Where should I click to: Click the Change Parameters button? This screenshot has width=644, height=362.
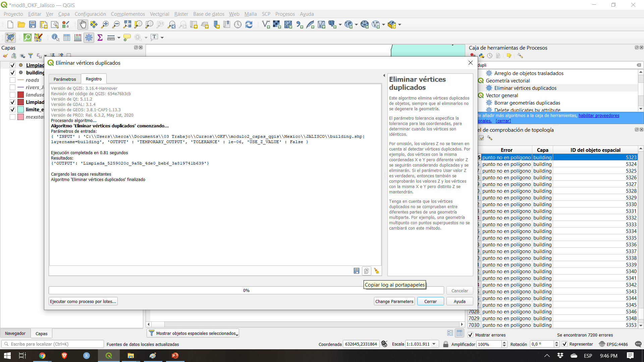point(394,301)
